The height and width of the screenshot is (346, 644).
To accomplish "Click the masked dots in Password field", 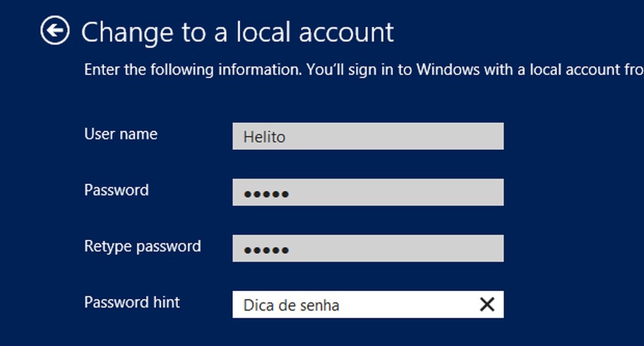I will coord(266,194).
